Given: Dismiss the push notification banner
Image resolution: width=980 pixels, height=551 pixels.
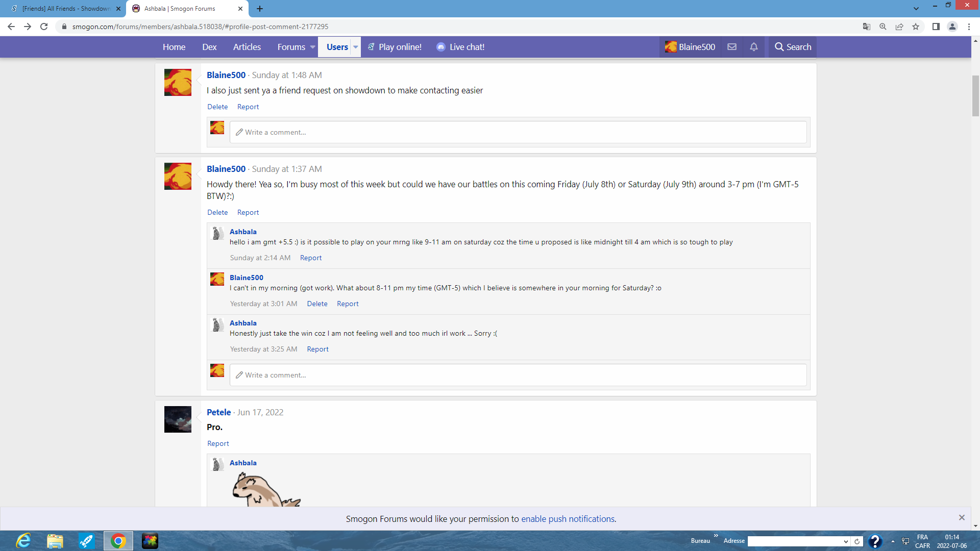Looking at the screenshot, I should 962,517.
